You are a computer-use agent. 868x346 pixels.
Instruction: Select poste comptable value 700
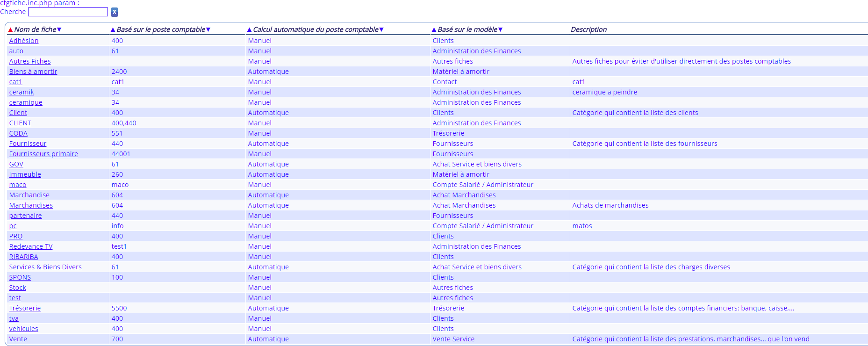[x=117, y=339]
